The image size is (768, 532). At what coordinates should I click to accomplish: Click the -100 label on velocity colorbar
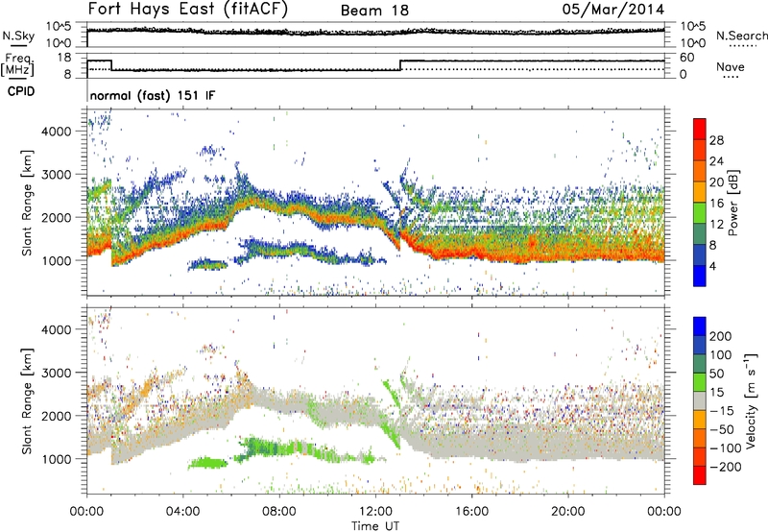tap(725, 448)
